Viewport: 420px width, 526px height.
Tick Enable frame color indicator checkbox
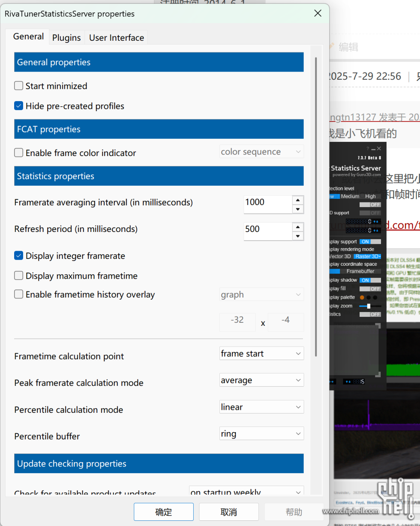coord(18,153)
